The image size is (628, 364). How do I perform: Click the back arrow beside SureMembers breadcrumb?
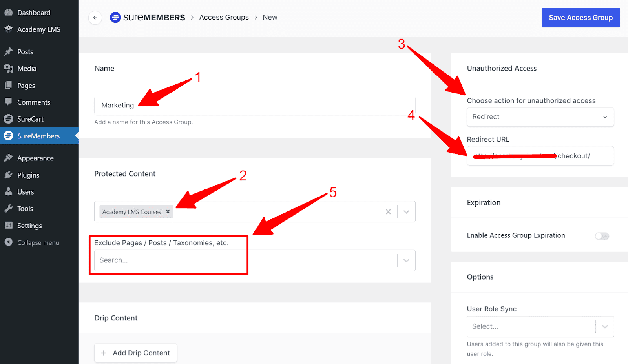pos(95,18)
